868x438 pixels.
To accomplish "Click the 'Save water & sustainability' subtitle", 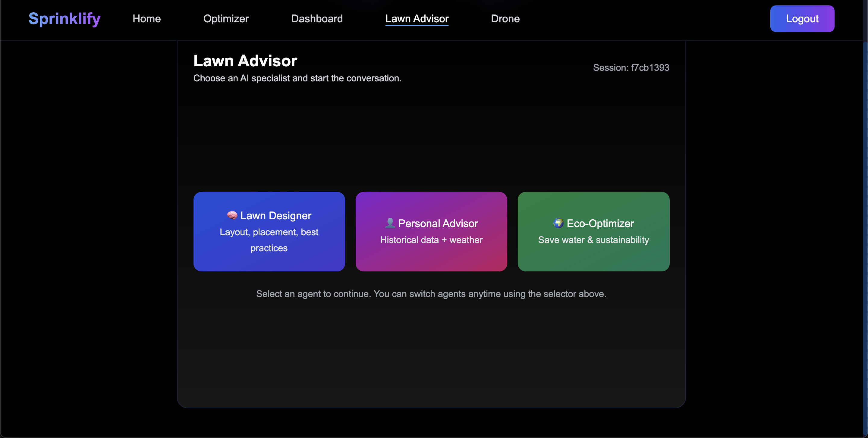I will pyautogui.click(x=593, y=240).
